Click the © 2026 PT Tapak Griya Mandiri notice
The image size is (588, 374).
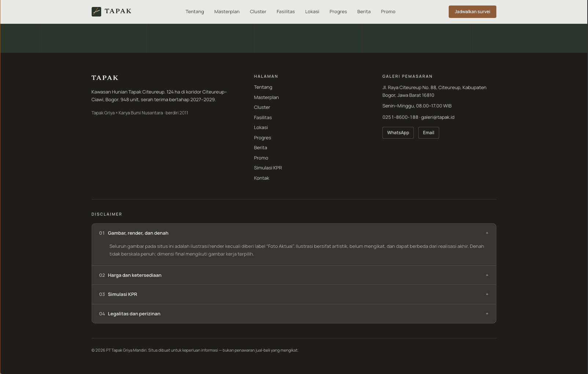[x=195, y=351]
